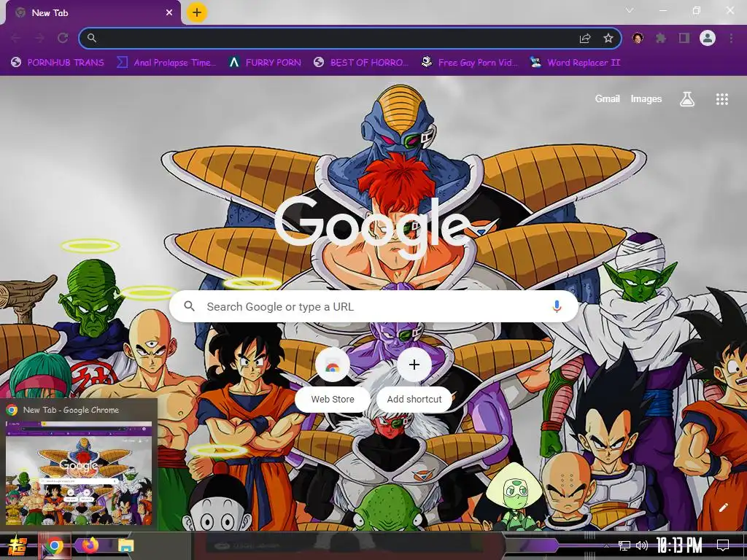Bookmark this tab with the star icon
The width and height of the screenshot is (747, 560).
608,38
